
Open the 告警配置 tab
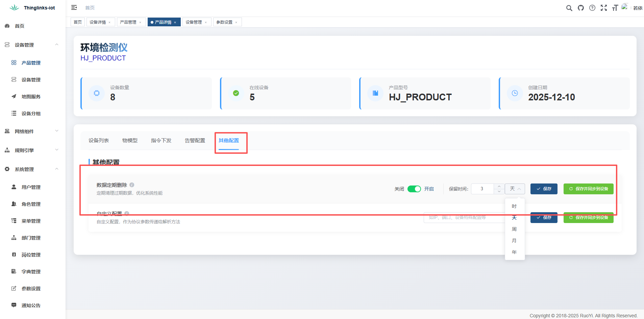195,141
